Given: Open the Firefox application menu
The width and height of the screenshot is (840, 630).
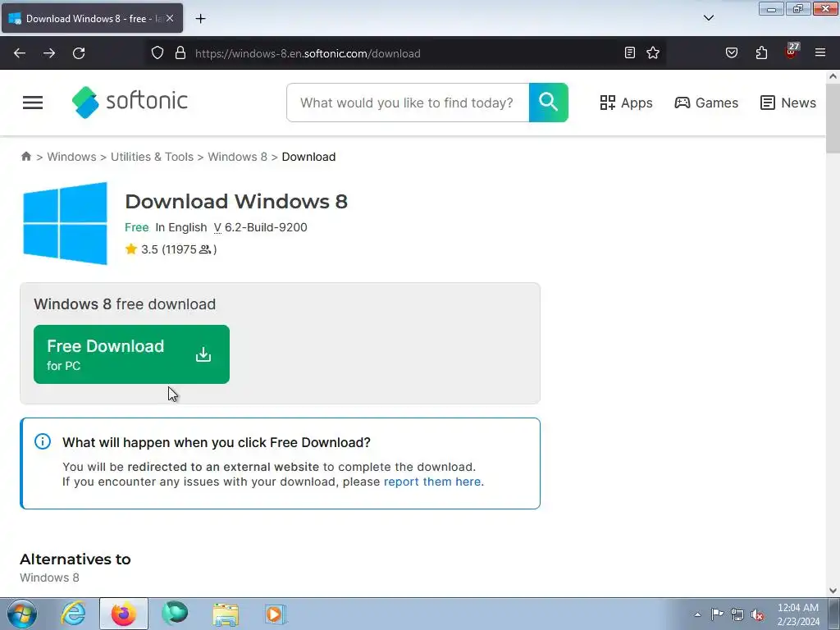Looking at the screenshot, I should tap(820, 52).
